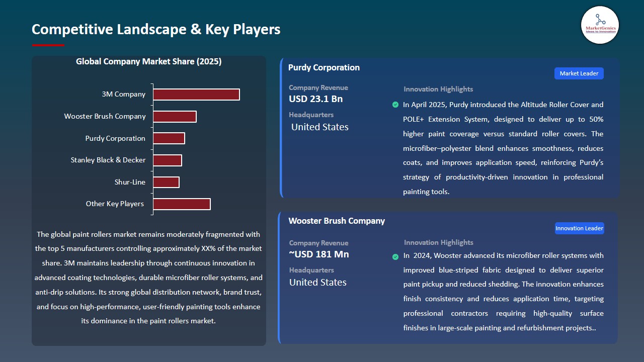This screenshot has width=644, height=362.
Task: Select the Other Key Players bar
Action: tap(182, 204)
